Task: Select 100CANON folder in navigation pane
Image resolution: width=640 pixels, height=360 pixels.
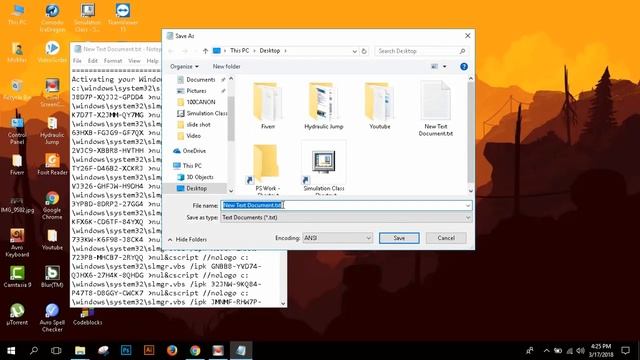Action: (x=200, y=102)
